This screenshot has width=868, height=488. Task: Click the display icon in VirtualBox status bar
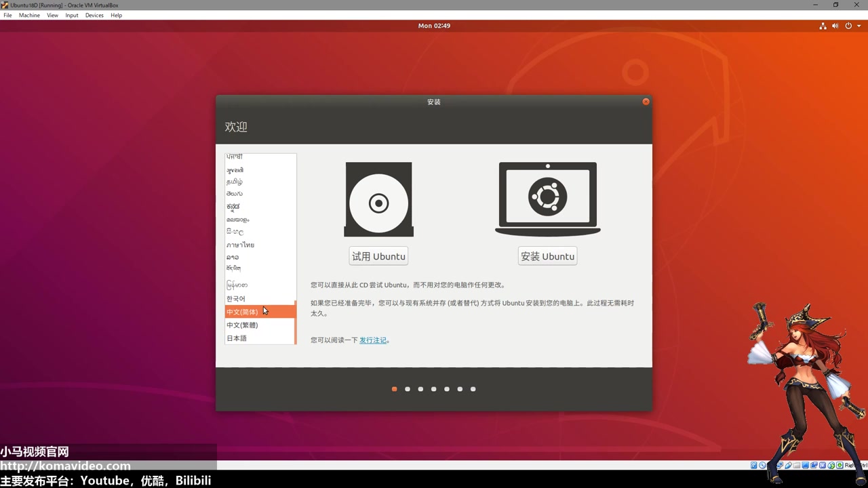(x=805, y=466)
